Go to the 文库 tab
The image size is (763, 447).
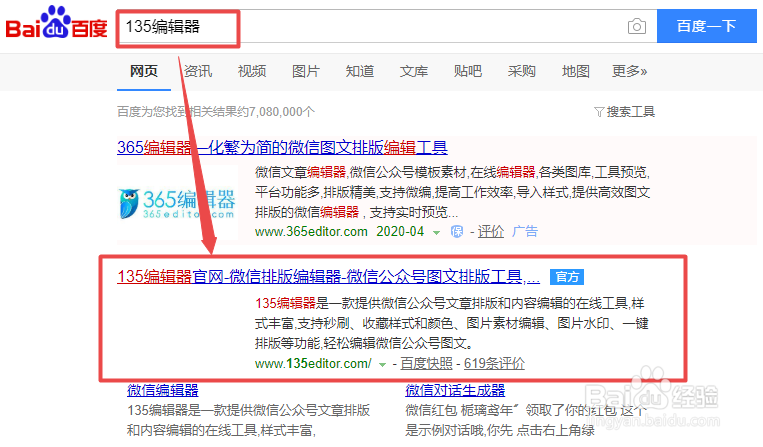[414, 72]
